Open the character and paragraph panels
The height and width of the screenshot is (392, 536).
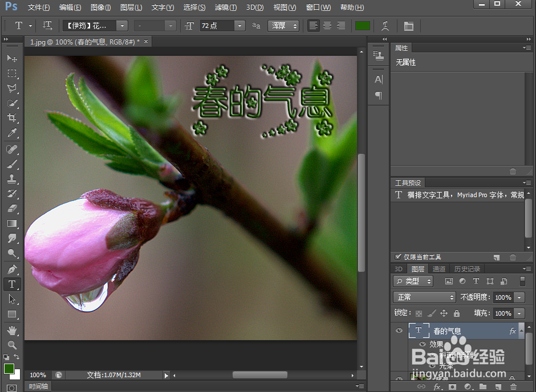(x=408, y=26)
